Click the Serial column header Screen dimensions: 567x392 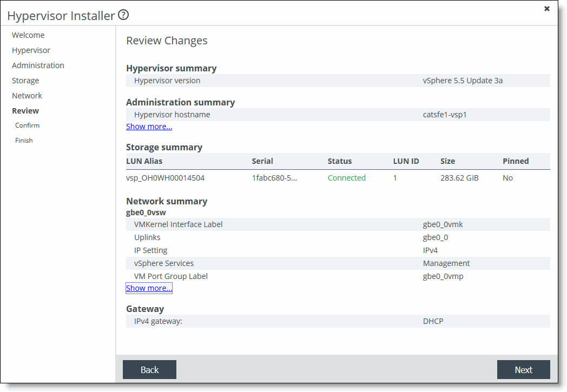click(x=262, y=161)
